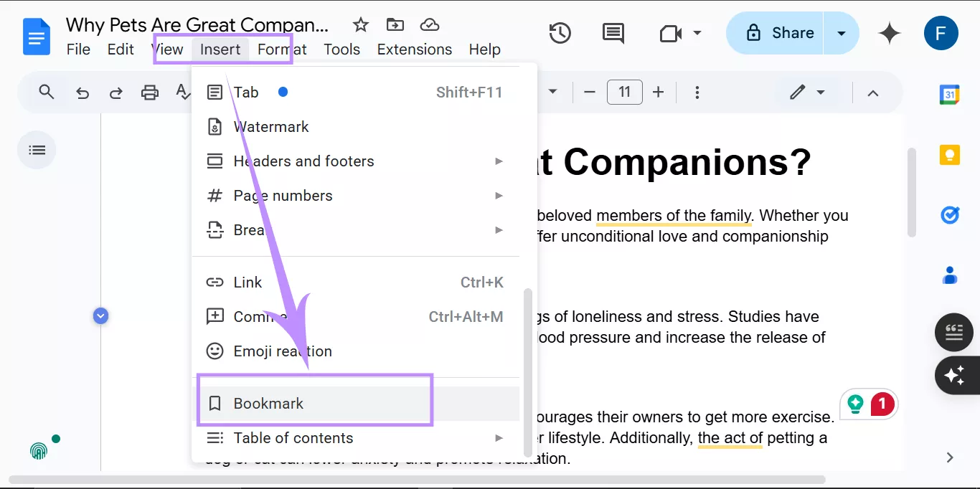Open Google Tasks side panel

(x=950, y=214)
